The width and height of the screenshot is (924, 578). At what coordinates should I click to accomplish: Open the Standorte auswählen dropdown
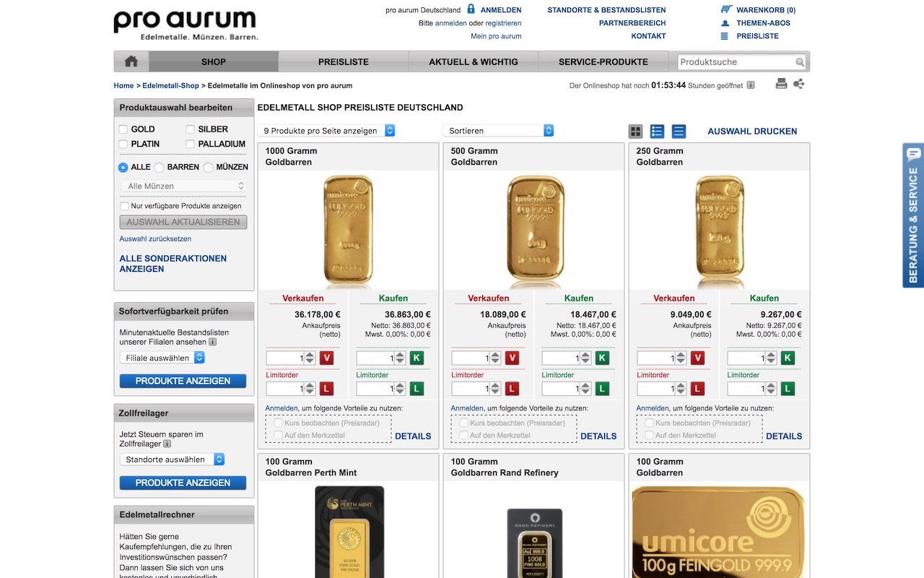pyautogui.click(x=173, y=460)
